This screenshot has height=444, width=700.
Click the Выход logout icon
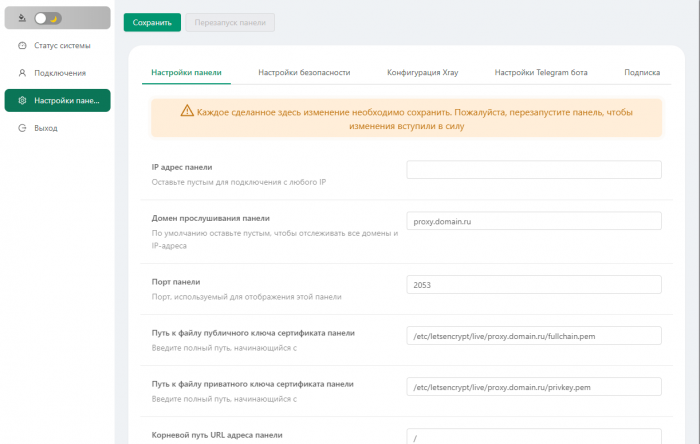22,128
